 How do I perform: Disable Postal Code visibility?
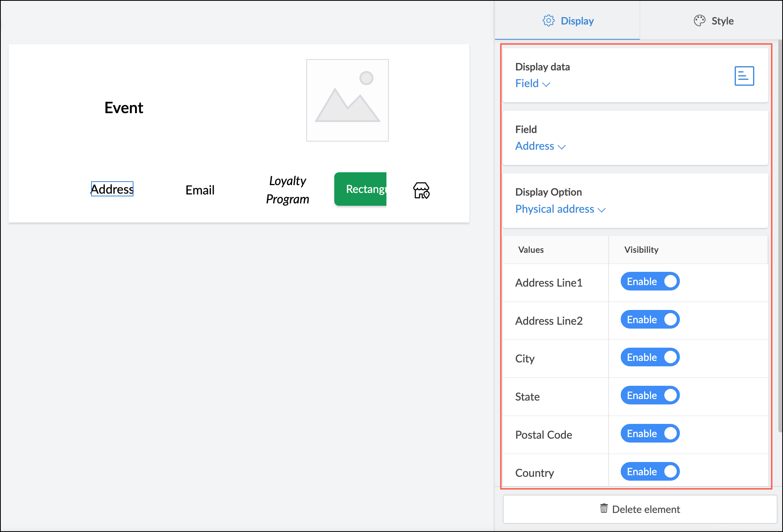click(650, 434)
